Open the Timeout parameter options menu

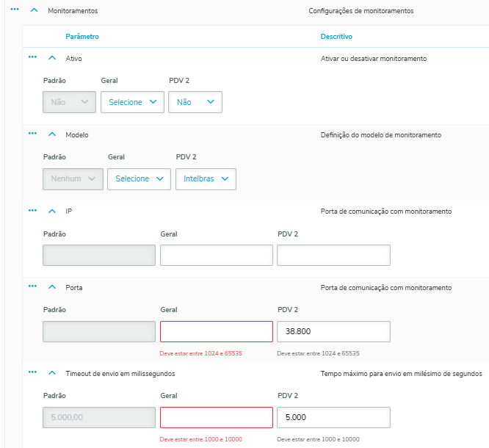coord(32,372)
